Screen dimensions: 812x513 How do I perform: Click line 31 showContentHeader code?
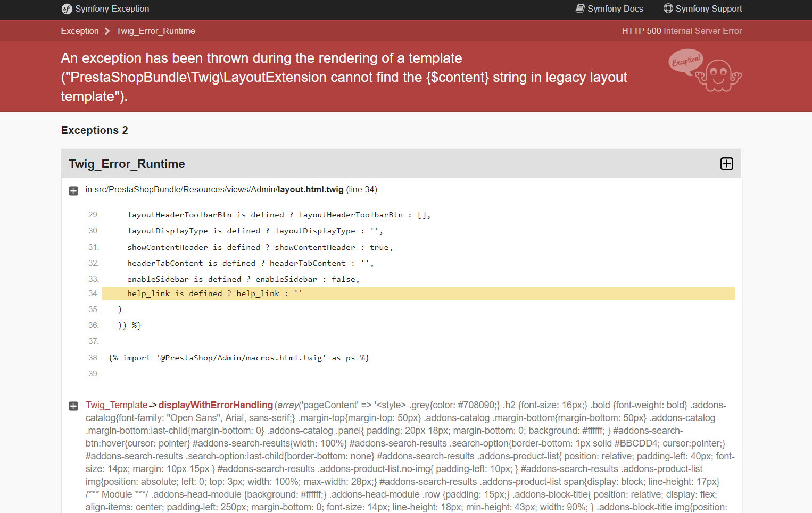260,247
